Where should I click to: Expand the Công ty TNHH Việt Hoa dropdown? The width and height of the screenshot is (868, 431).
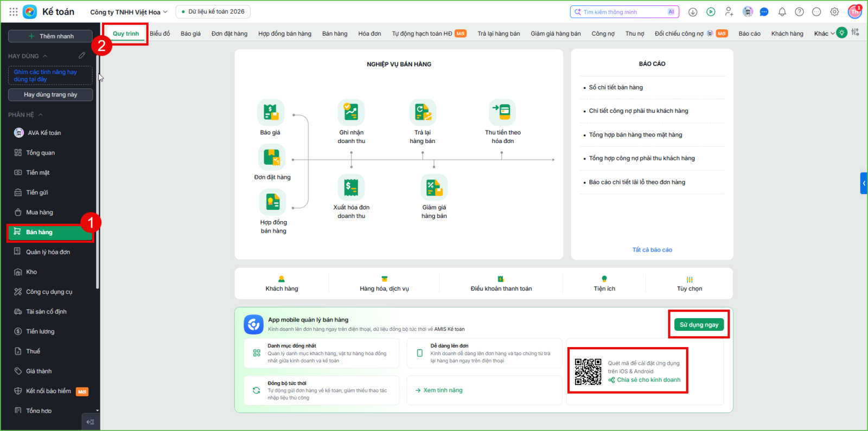click(129, 12)
